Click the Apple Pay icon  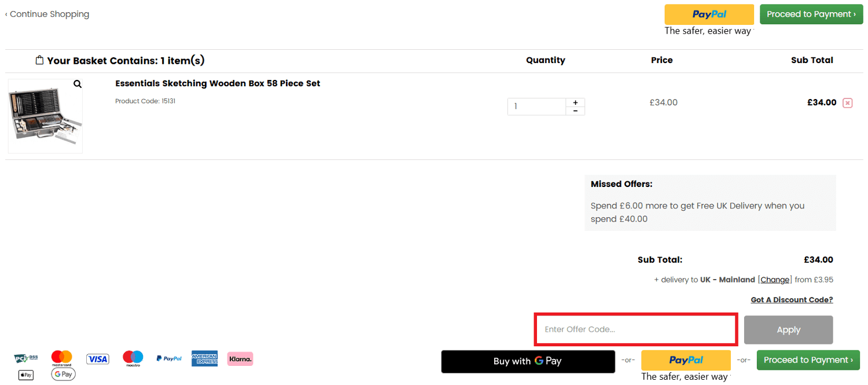(26, 375)
